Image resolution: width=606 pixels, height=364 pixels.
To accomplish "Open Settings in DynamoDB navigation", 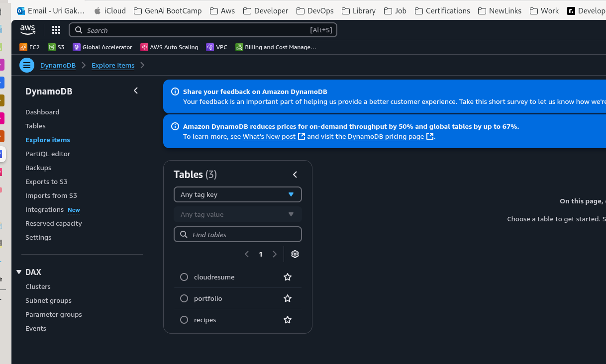I will click(38, 237).
